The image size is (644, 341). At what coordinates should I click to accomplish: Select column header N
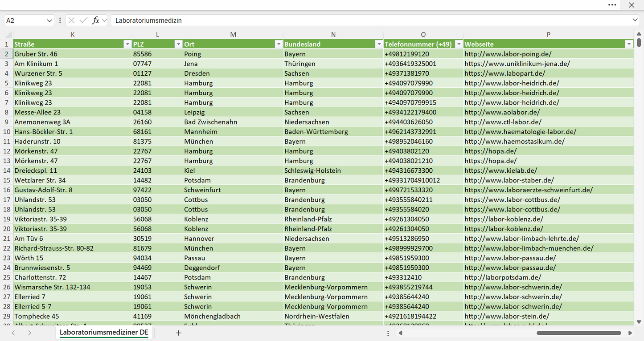tap(333, 34)
